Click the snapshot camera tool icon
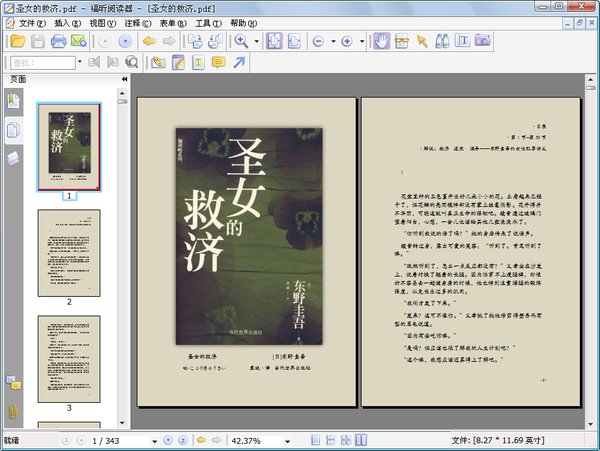Screen dimensions: 600x451 [x=483, y=41]
